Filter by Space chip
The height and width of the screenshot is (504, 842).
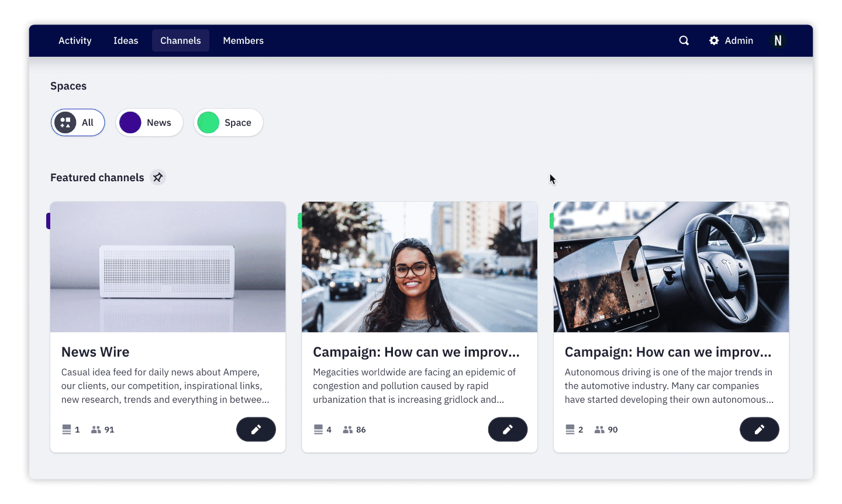click(229, 123)
